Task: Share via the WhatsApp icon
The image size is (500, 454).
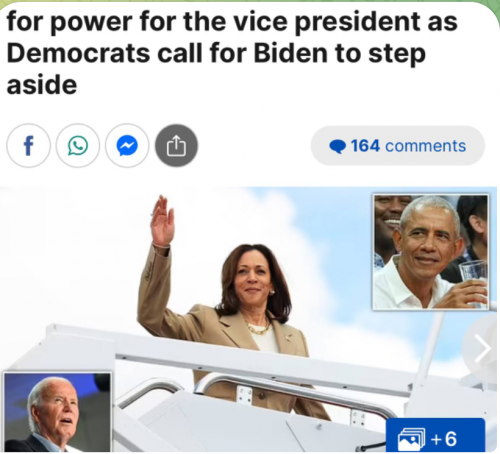Action: (78, 146)
